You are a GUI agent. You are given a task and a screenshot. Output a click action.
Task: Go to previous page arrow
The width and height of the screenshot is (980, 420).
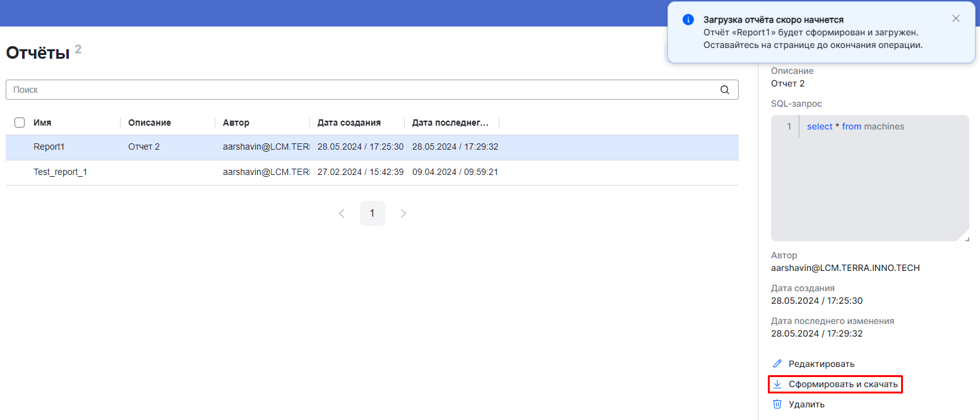point(342,213)
